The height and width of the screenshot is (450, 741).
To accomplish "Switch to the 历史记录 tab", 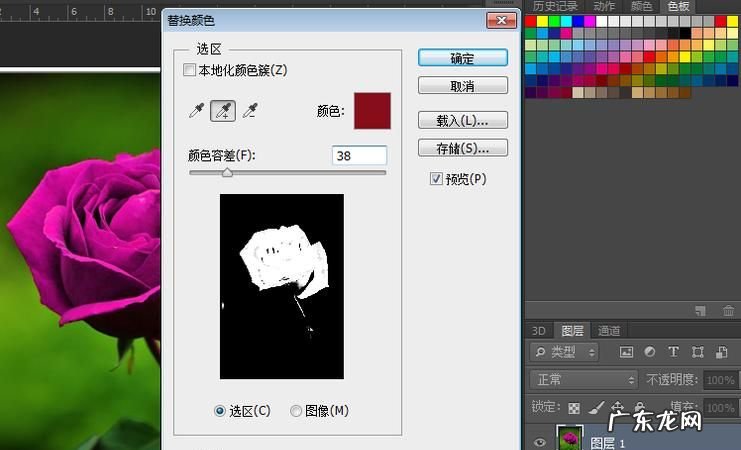I will click(x=554, y=6).
